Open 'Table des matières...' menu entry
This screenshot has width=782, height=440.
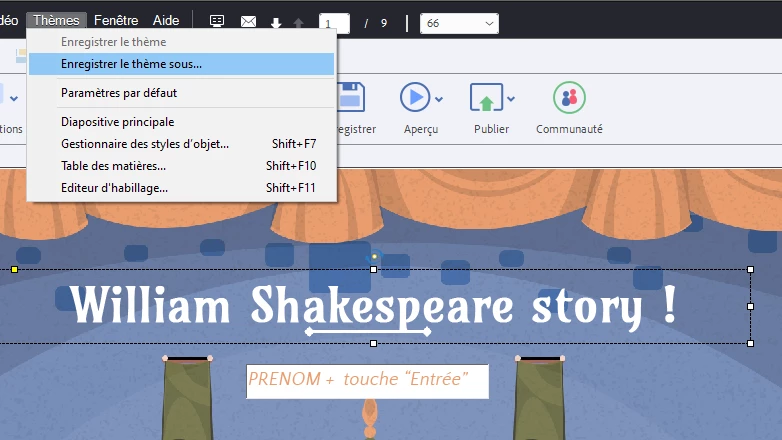182,166
